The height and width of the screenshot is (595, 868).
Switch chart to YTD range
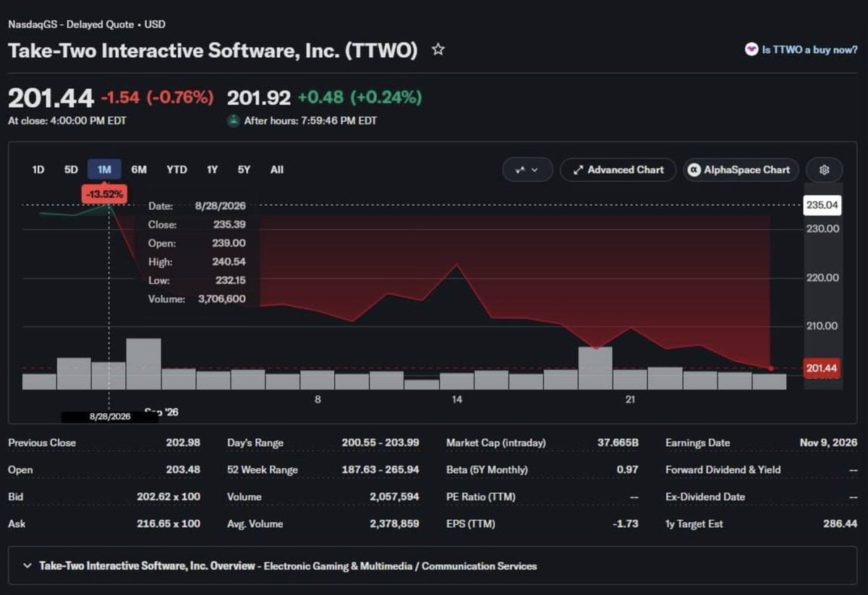(x=176, y=170)
